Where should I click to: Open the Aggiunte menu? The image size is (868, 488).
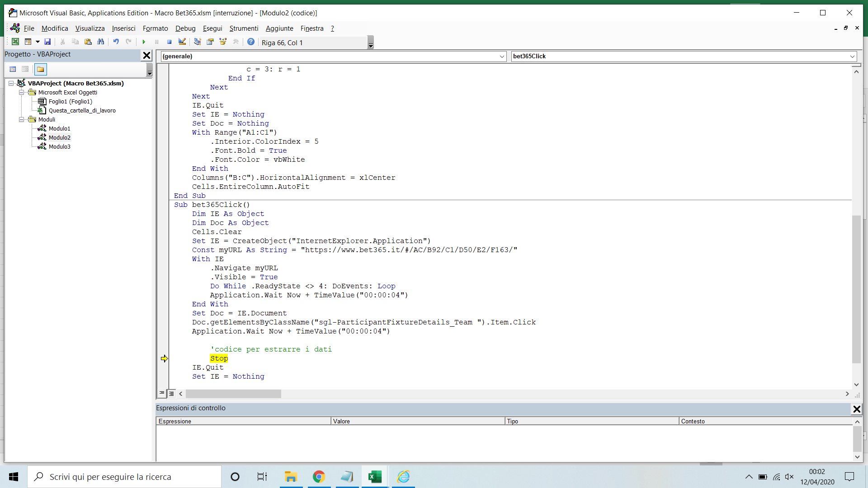pyautogui.click(x=279, y=28)
